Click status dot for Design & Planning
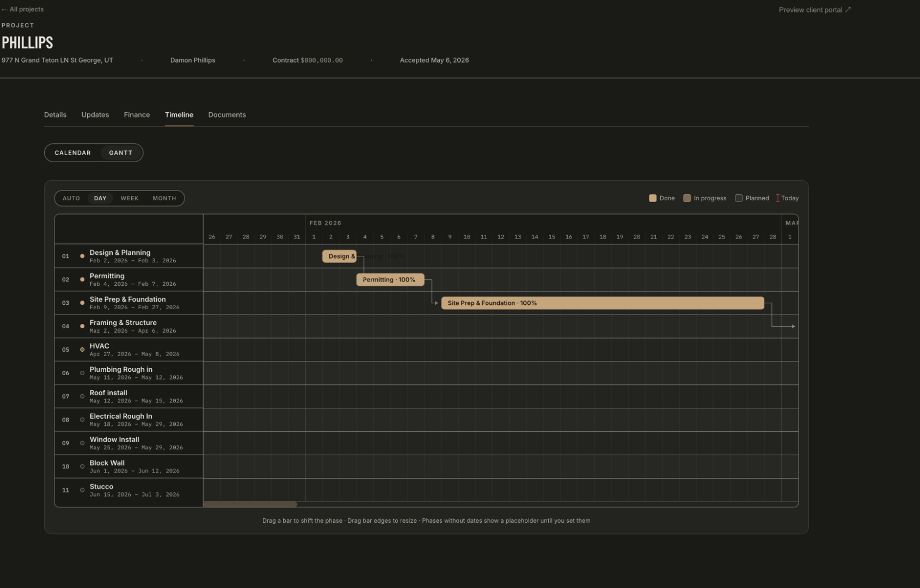Screen dimensions: 920x588 pyautogui.click(x=82, y=256)
